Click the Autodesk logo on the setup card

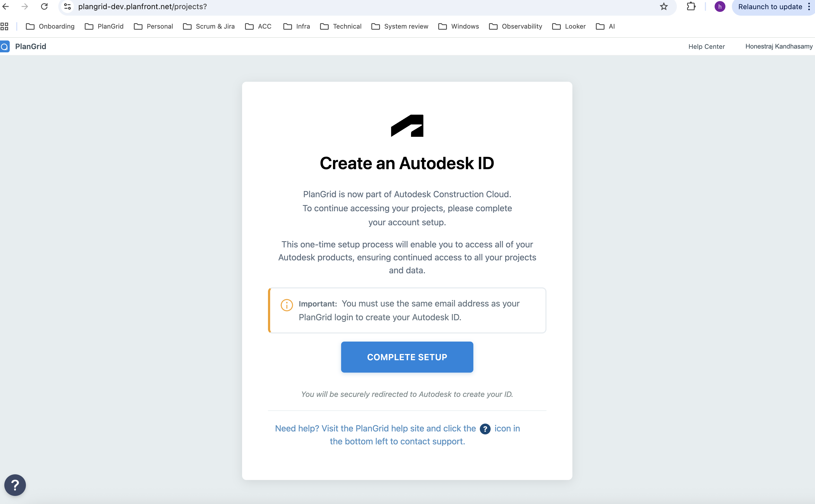407,126
